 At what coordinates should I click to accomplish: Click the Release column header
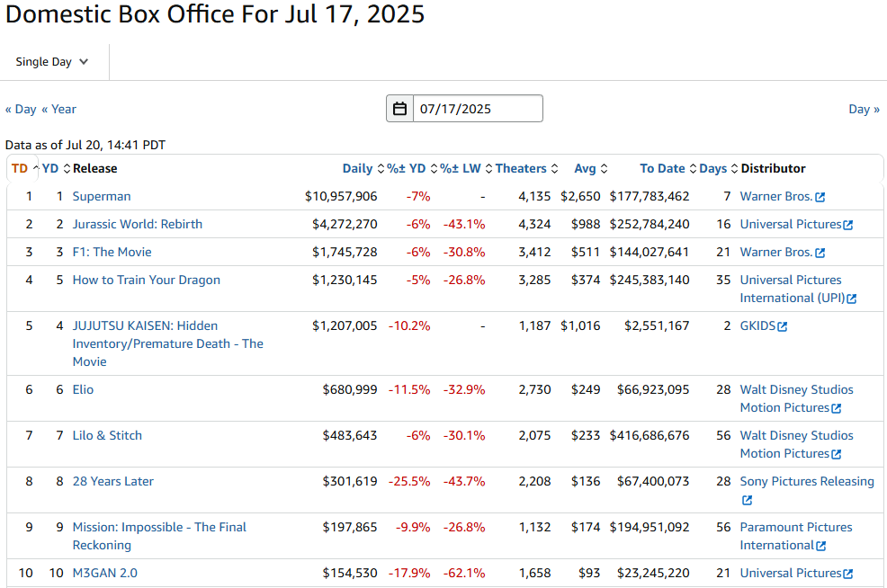click(95, 168)
